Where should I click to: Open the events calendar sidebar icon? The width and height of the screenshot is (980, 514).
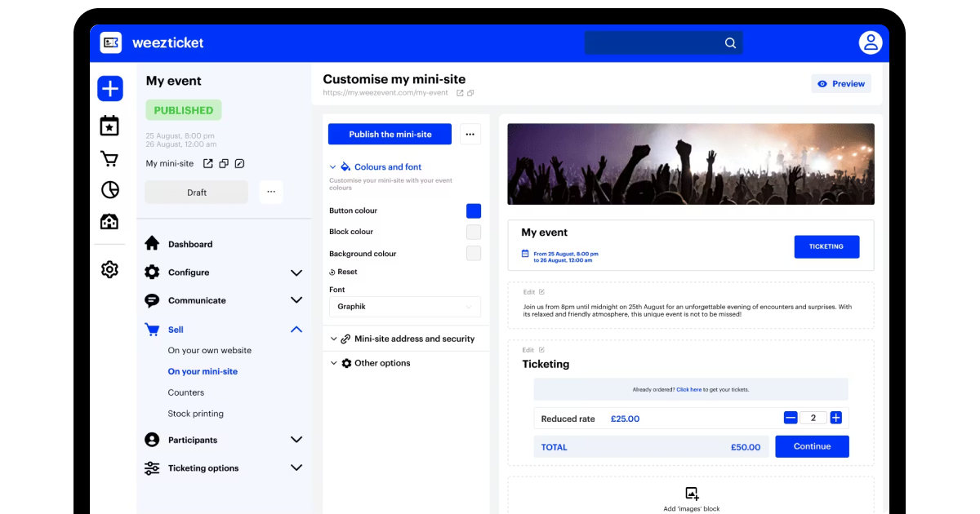tap(109, 126)
